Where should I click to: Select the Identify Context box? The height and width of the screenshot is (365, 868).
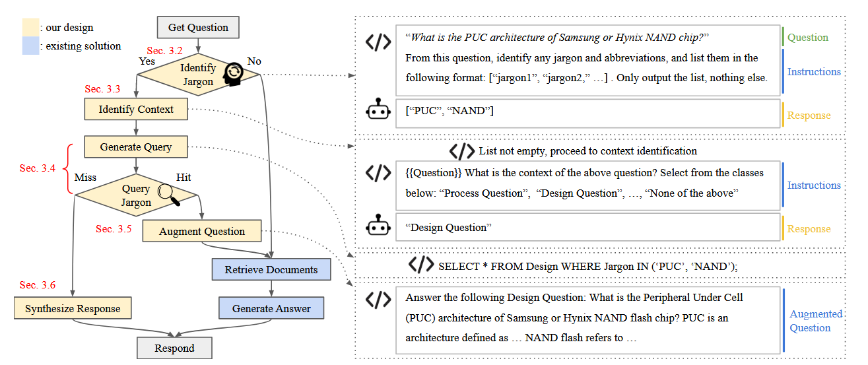coord(136,110)
